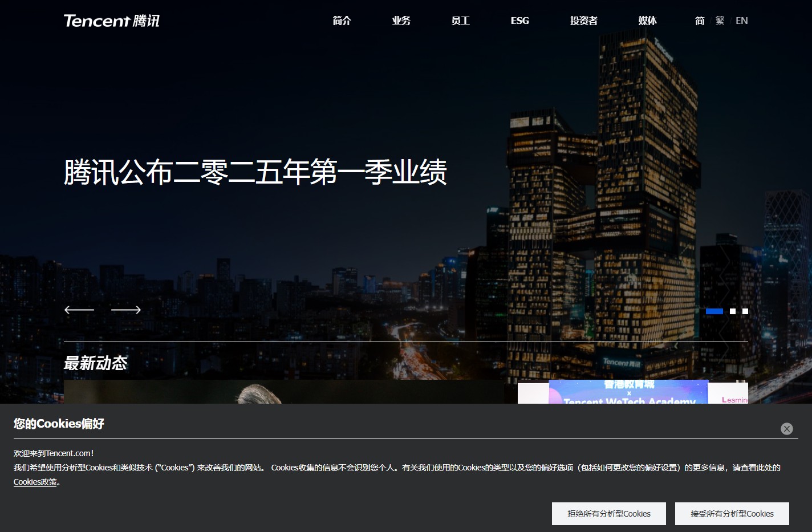Screen dimensions: 812x532
Task: Click the 最新动态 section heading
Action: (x=96, y=363)
